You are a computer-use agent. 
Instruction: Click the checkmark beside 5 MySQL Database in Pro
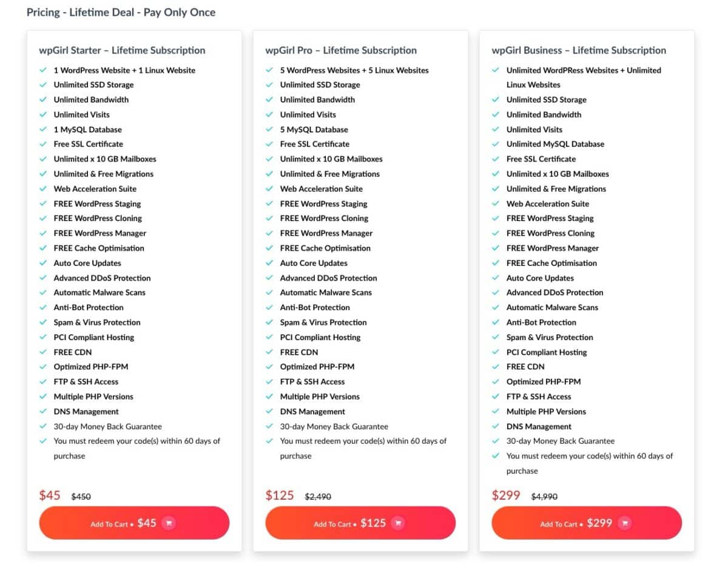tap(269, 129)
